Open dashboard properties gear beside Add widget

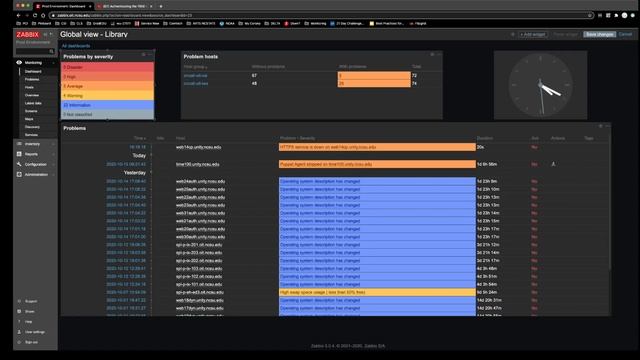(x=513, y=34)
